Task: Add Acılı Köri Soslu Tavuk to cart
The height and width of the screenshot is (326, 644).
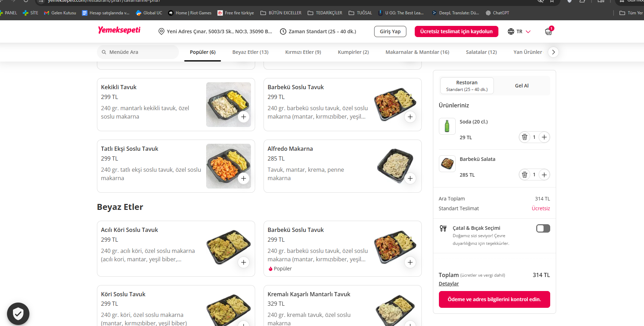Action: point(244,262)
